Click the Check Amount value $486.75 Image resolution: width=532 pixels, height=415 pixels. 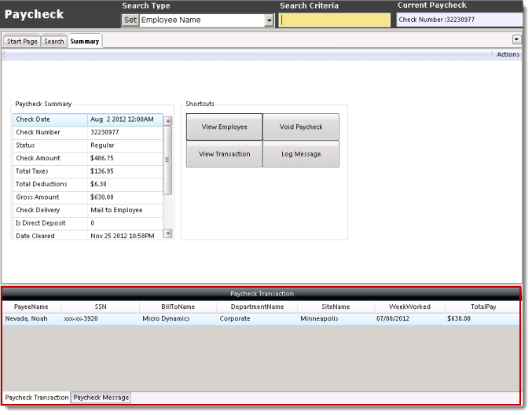(102, 158)
